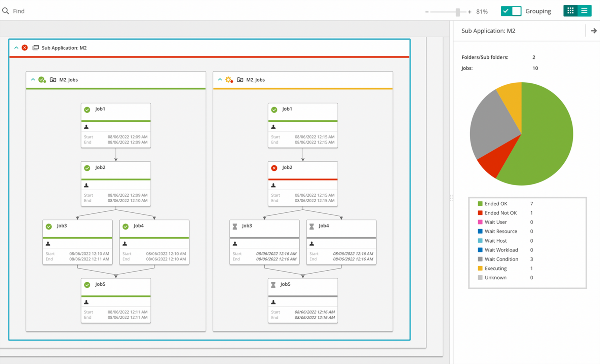
Task: Click the green check icon on Job5
Action: click(x=87, y=285)
